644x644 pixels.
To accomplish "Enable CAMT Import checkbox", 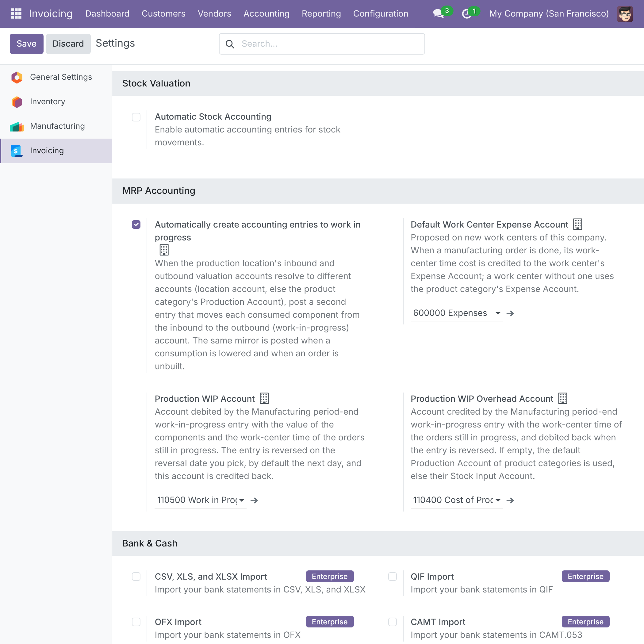I will tap(392, 622).
